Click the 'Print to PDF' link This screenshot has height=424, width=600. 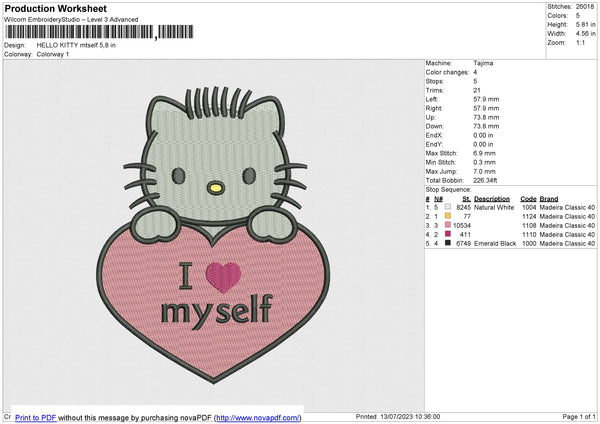click(36, 417)
